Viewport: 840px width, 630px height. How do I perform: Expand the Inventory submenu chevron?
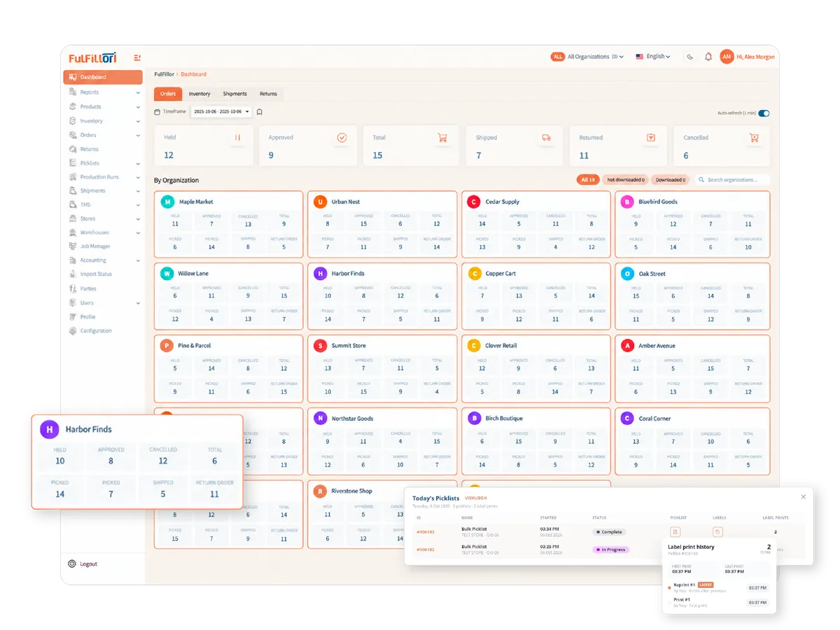[138, 121]
